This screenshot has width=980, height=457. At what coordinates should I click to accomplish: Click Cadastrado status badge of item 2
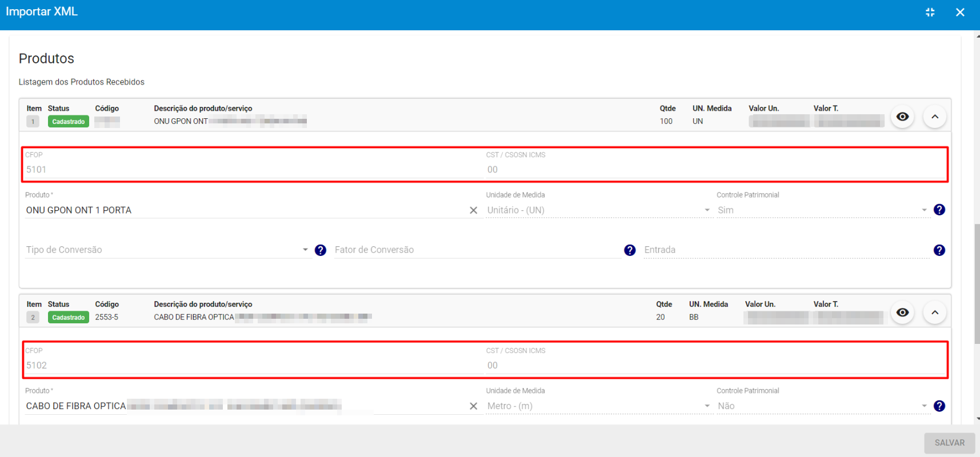[69, 318]
